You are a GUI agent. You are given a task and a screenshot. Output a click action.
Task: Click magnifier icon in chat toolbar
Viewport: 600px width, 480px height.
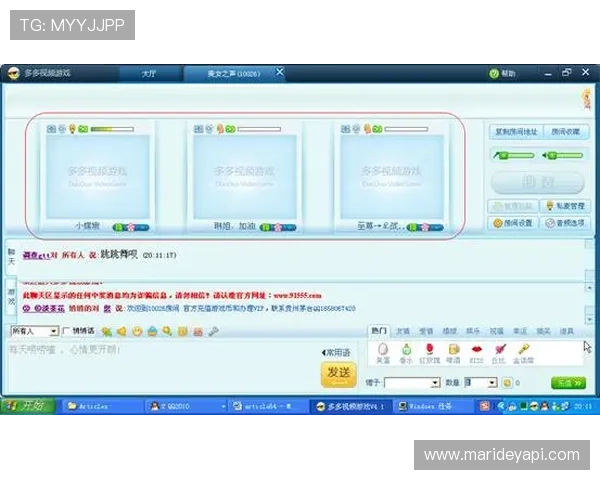pos(167,331)
